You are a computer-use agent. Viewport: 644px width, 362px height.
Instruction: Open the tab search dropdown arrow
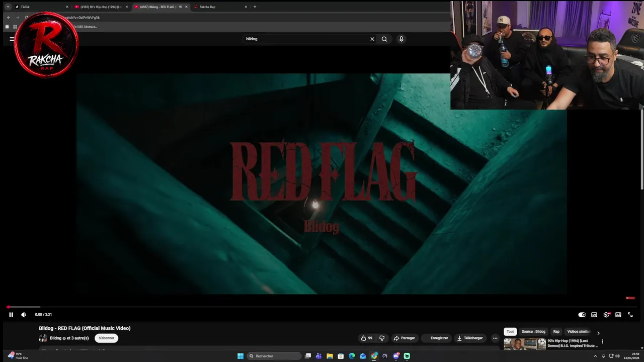coord(8,7)
